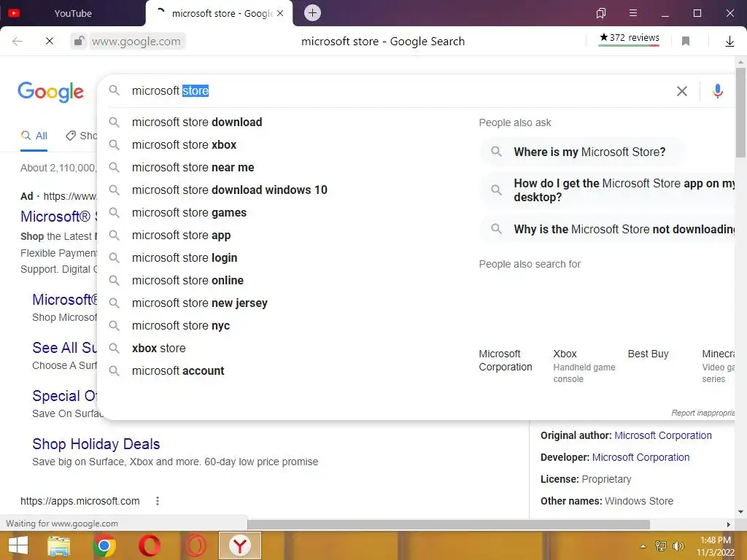Switch to the YouTube tab
This screenshot has width=747, height=560.
coord(73,13)
